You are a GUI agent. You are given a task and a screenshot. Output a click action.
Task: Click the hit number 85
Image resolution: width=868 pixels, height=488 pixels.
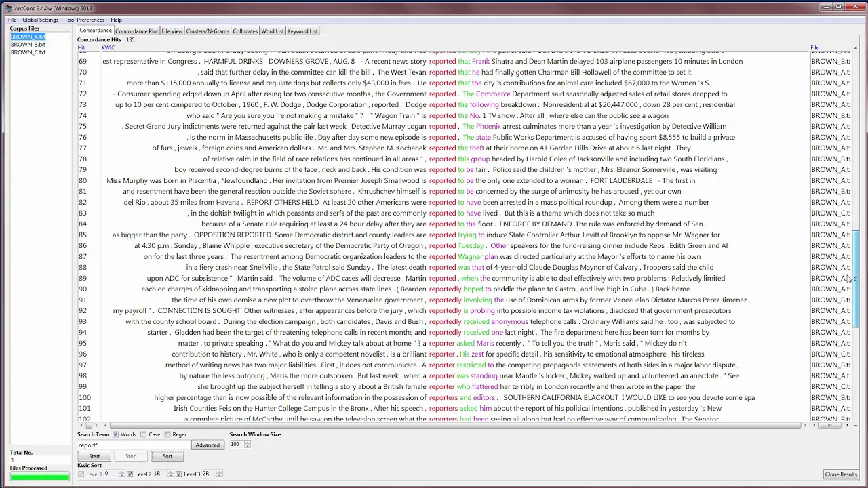point(82,235)
